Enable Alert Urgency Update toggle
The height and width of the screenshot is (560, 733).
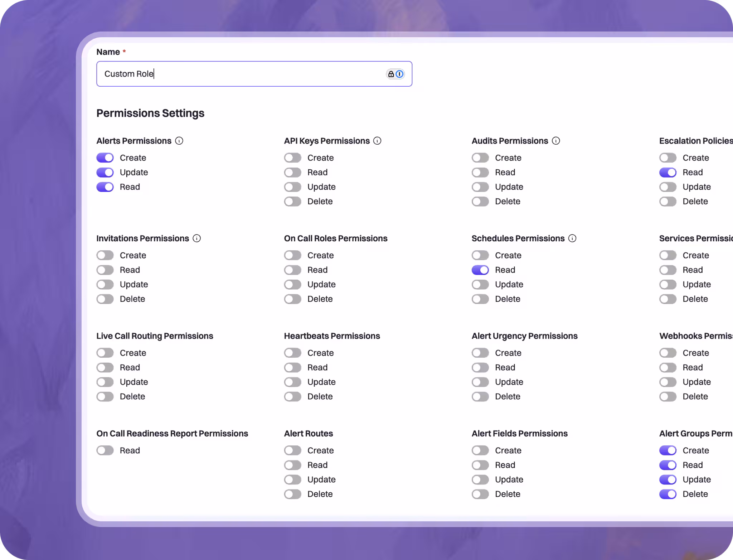(x=480, y=382)
